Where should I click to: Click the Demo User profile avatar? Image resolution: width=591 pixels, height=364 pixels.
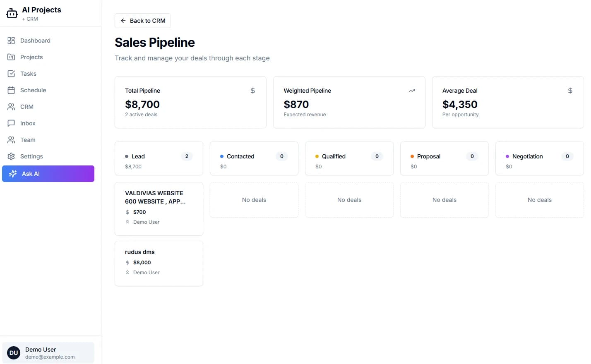pyautogui.click(x=13, y=352)
